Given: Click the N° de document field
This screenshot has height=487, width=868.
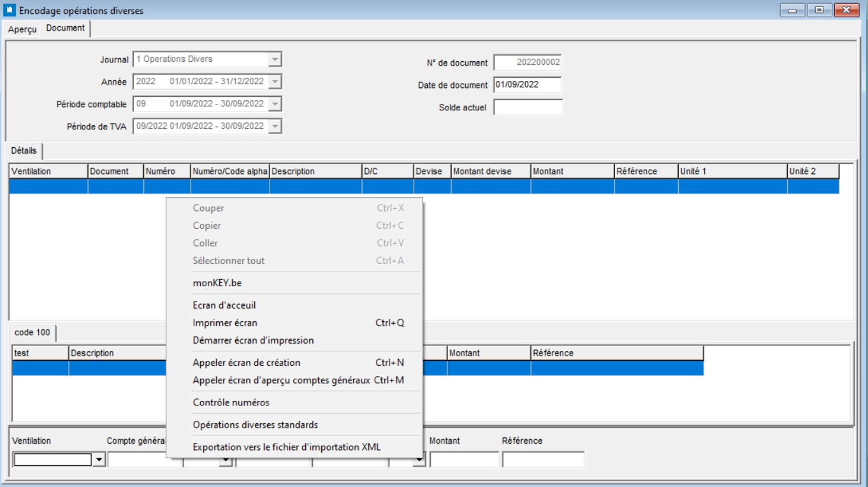Looking at the screenshot, I should tap(528, 62).
